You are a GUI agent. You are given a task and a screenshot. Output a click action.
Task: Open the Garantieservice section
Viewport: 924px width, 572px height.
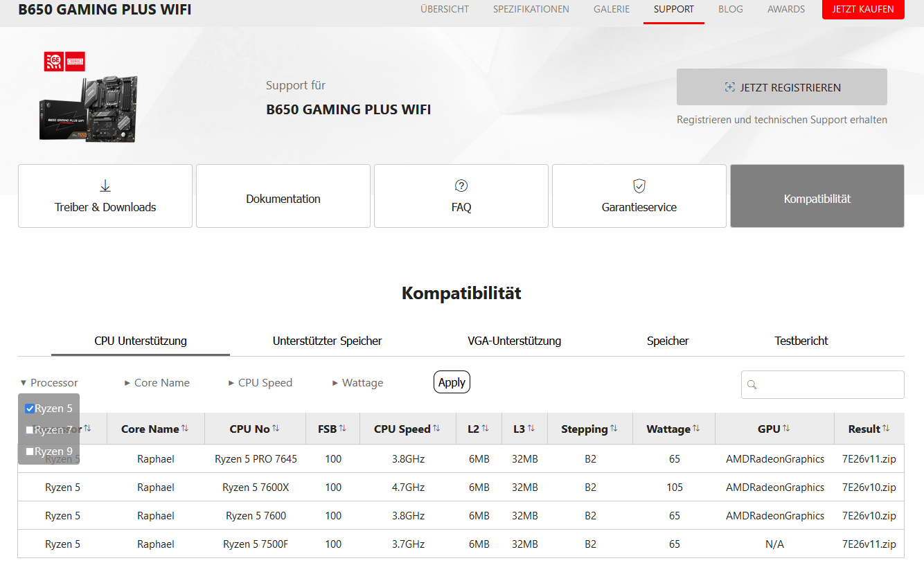639,196
